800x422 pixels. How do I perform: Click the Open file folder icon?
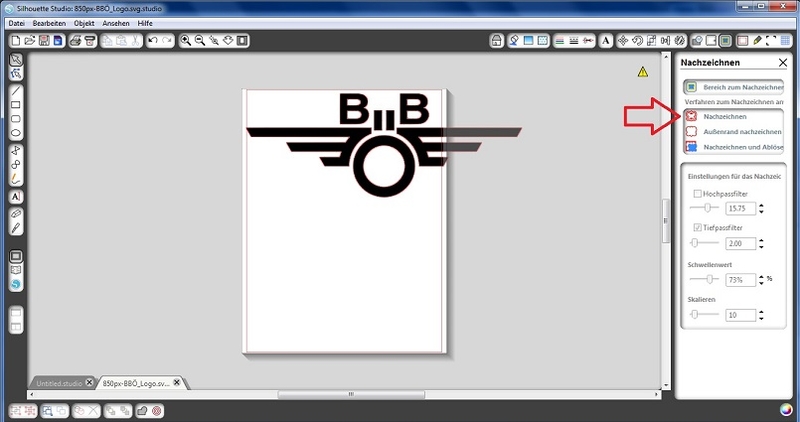click(x=28, y=41)
